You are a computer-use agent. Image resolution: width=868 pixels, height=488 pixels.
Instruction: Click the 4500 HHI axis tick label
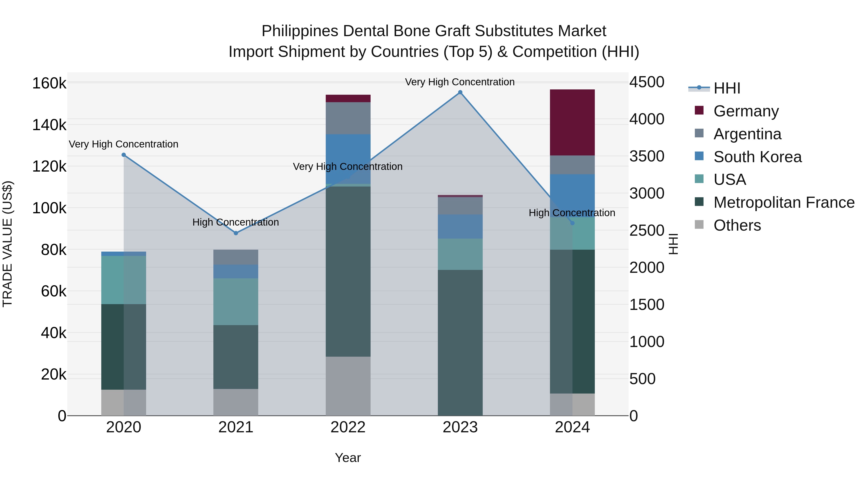pyautogui.click(x=647, y=82)
